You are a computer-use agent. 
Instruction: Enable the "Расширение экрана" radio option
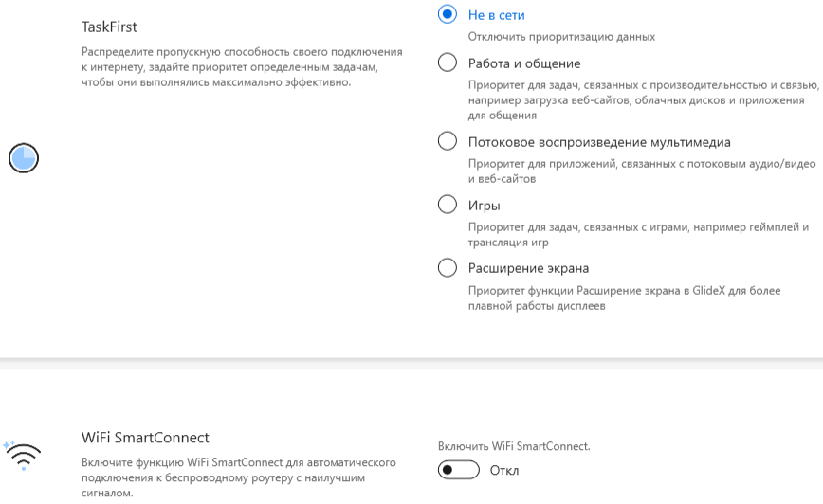pos(448,268)
